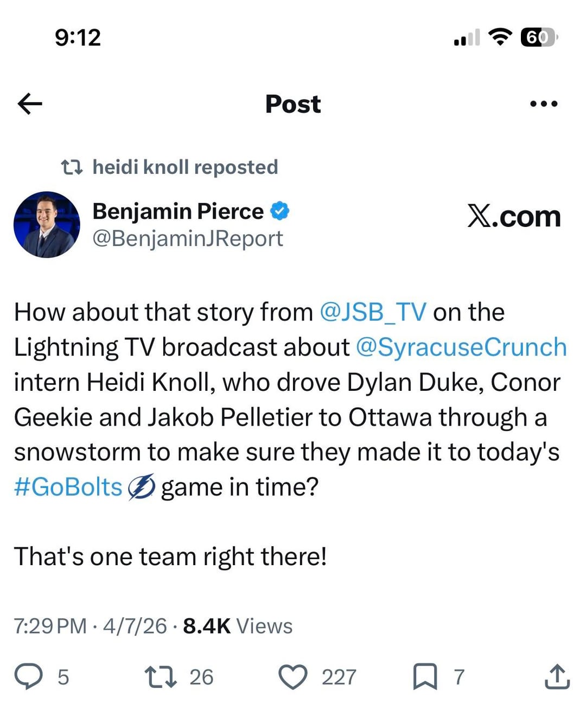The height and width of the screenshot is (728, 586).
Task: Open the @BenjaminJReport handle
Action: click(188, 239)
